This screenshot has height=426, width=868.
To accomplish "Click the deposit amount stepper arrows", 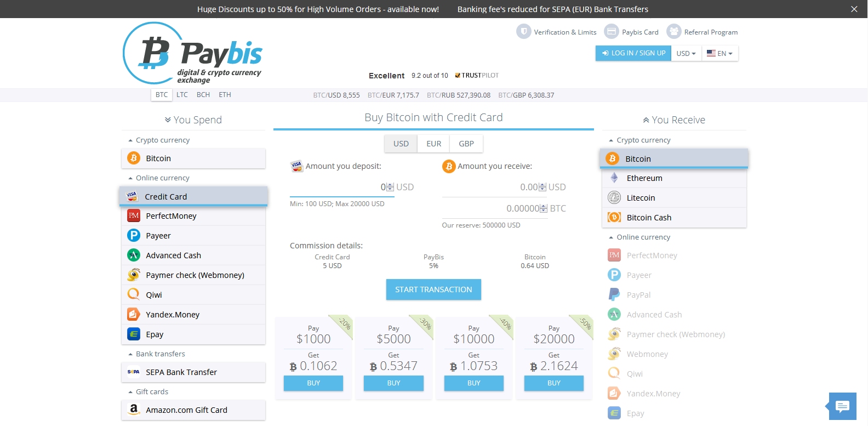I will [390, 187].
